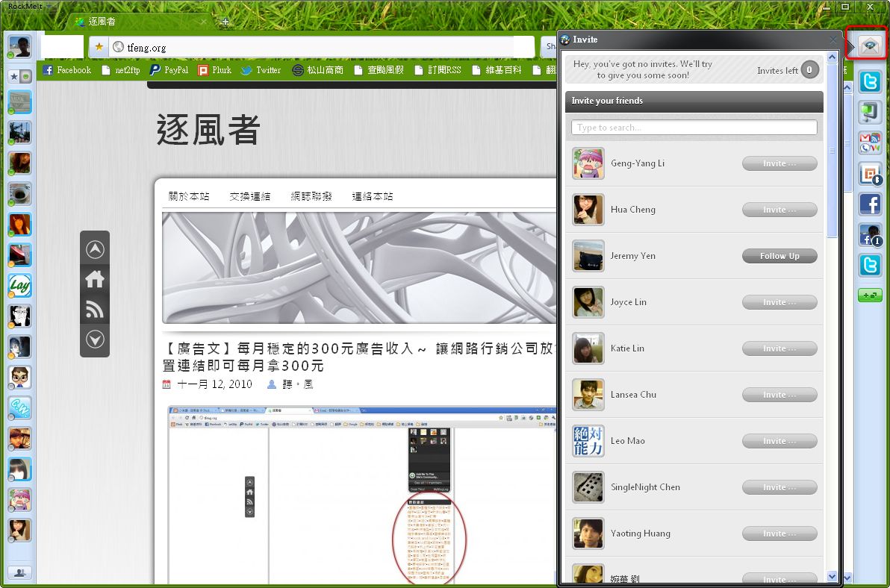Click the browser screenshot image in the article
The width and height of the screenshot is (890, 588).
(362, 495)
